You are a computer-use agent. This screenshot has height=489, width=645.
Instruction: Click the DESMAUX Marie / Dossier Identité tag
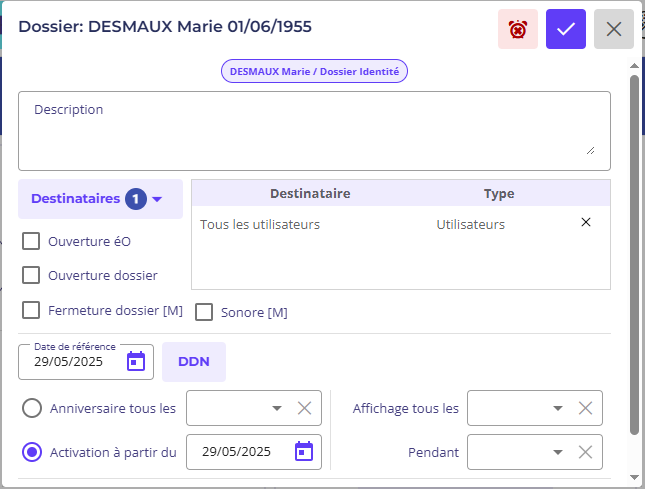point(314,72)
